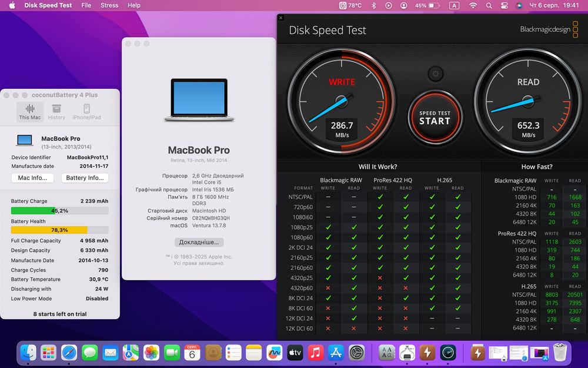Open the Apple menu
The height and width of the screenshot is (368, 588).
(x=12, y=5)
